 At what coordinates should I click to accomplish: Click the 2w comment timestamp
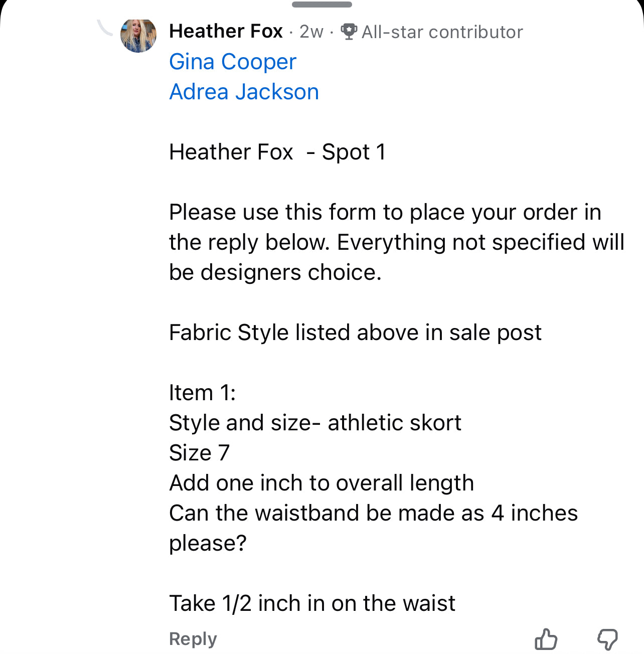pos(311,32)
